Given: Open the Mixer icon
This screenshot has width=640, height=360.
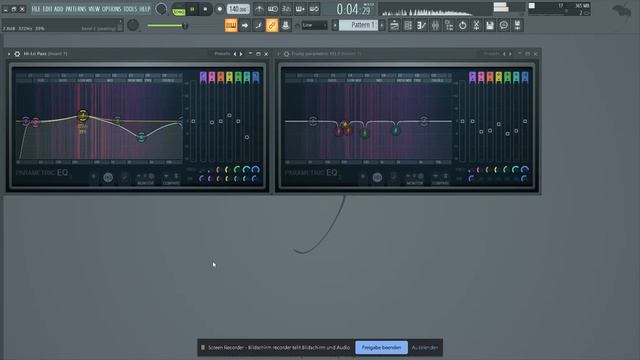Looking at the screenshot, I should tap(435, 25).
